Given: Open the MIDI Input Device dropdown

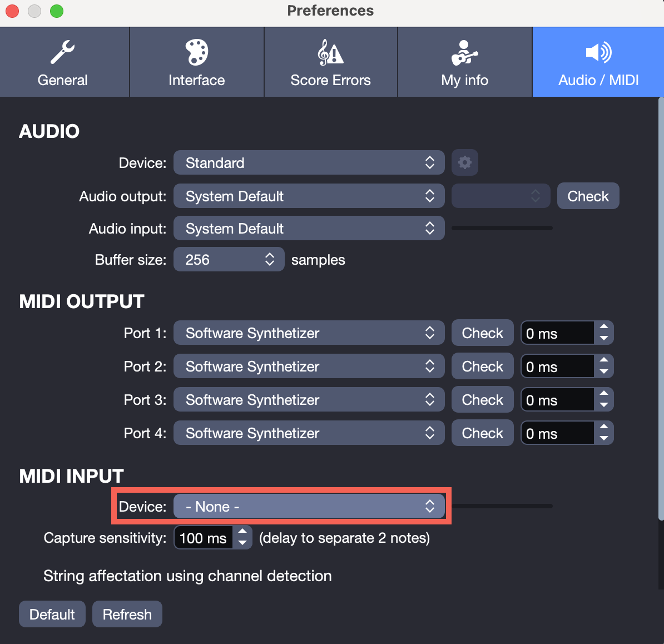Looking at the screenshot, I should pos(309,507).
